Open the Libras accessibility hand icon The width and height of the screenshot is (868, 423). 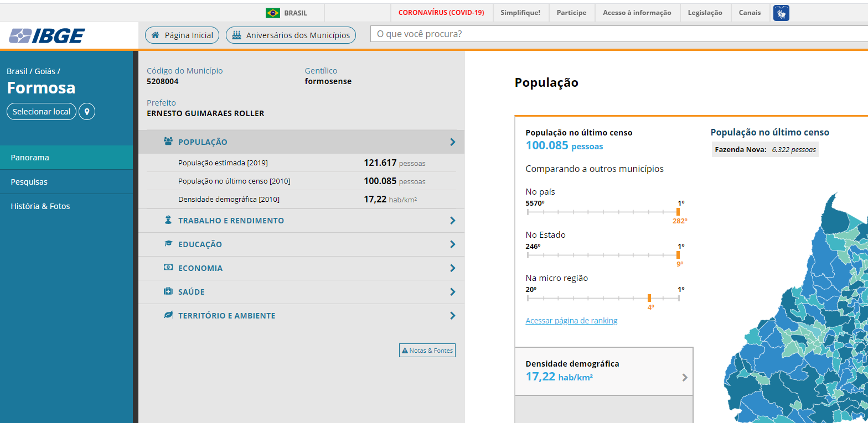tap(781, 13)
